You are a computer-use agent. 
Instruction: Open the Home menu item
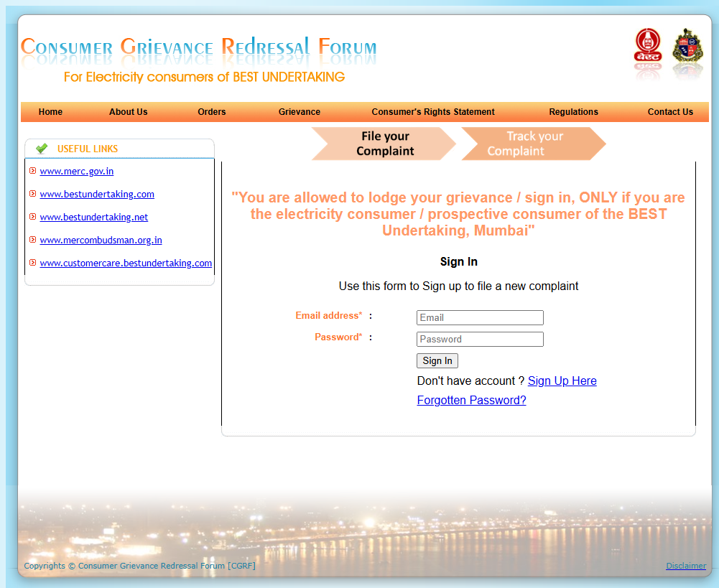(x=50, y=112)
